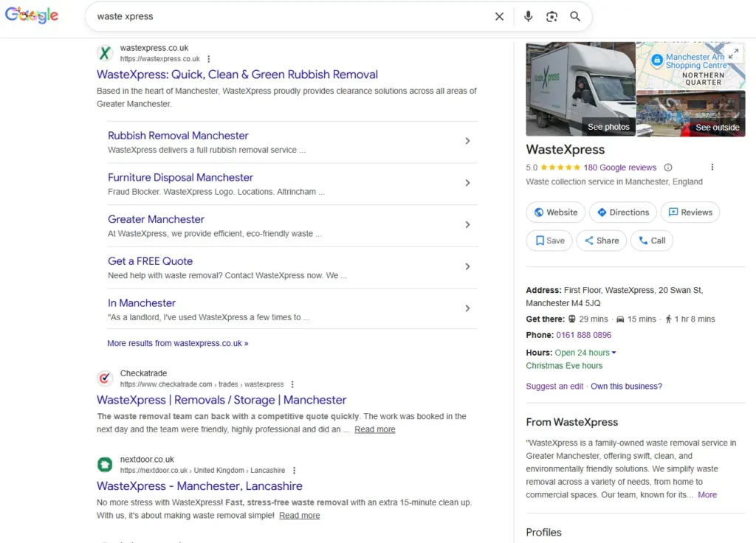The width and height of the screenshot is (756, 543).
Task: Click the Google logo
Action: 31,15
